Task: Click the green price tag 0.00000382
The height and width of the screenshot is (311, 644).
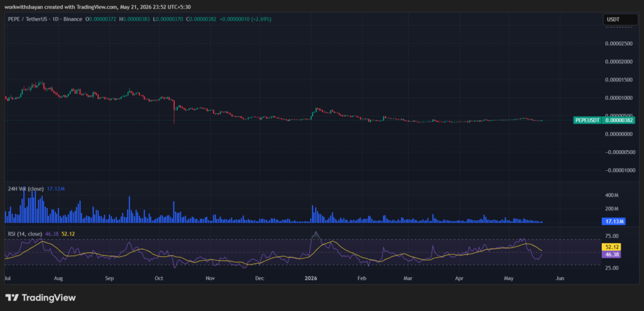Action: coord(619,120)
